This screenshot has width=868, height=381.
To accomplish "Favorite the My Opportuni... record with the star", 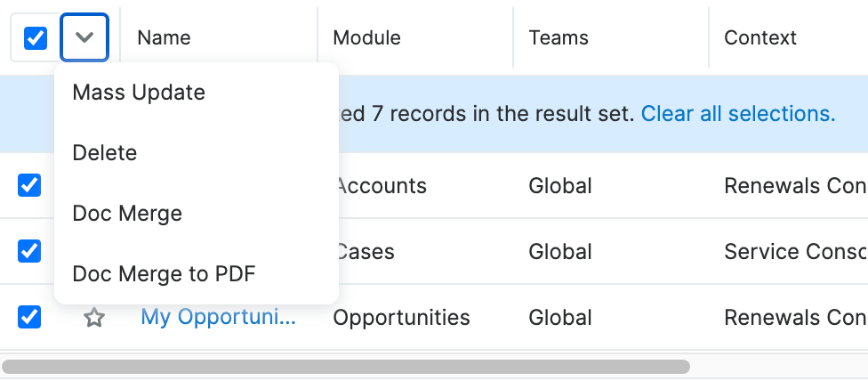I will coord(94,318).
